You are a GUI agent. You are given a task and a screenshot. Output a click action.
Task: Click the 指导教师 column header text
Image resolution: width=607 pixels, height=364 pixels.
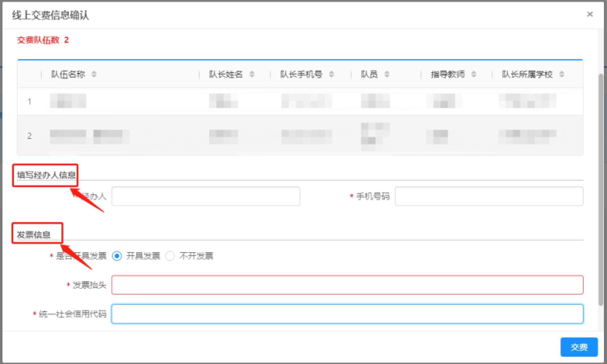pos(448,74)
